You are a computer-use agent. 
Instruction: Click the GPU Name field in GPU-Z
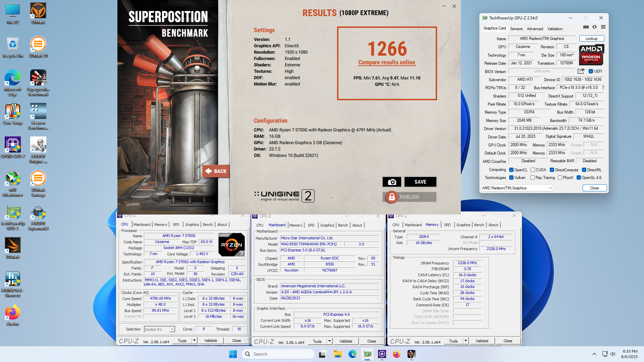pyautogui.click(x=542, y=39)
